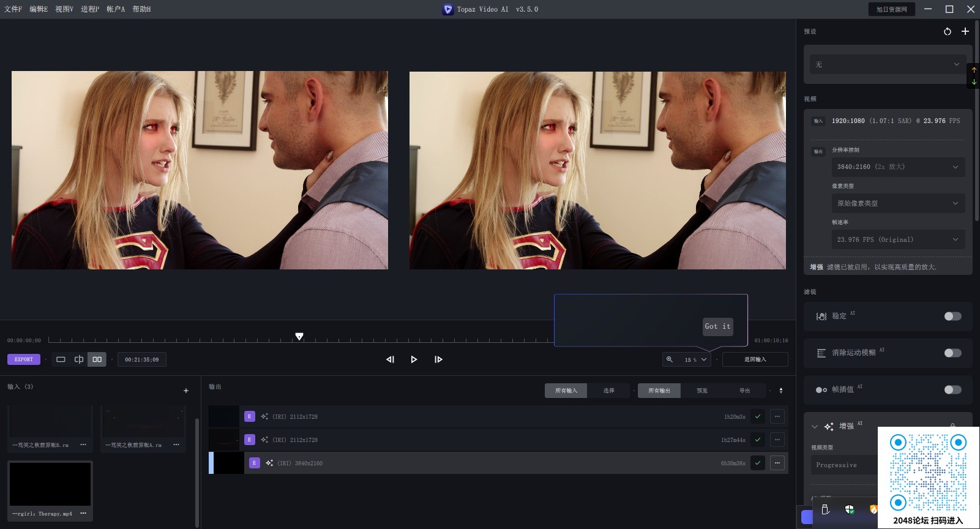Screen dimensions: 980x529
Task: Select the 所有输出 filter tab
Action: point(659,391)
